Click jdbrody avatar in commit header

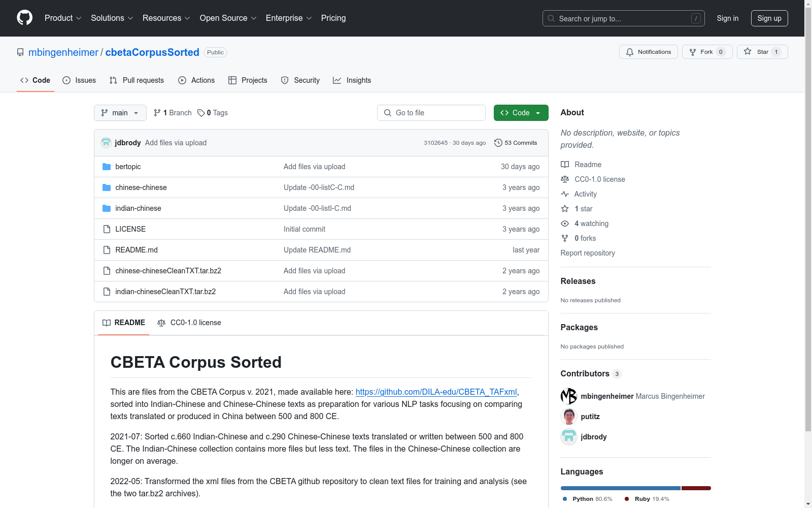tap(106, 143)
